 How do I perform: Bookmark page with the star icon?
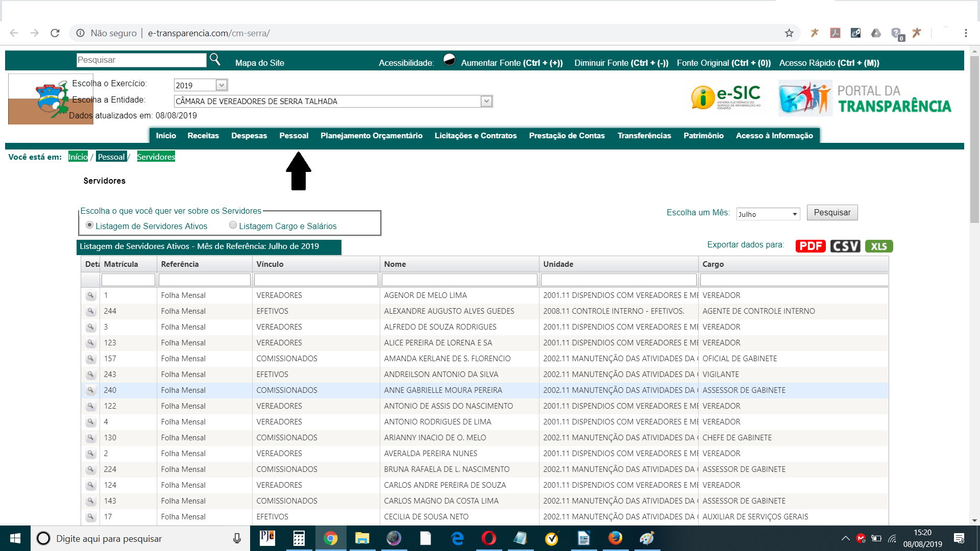click(x=789, y=33)
